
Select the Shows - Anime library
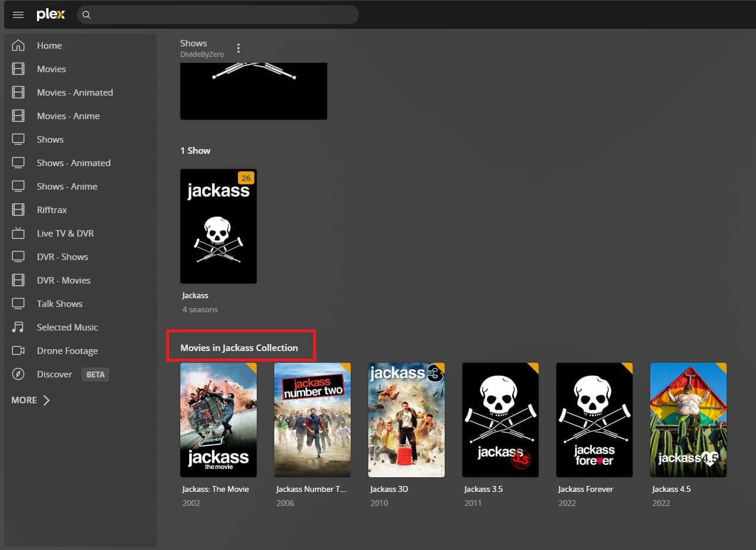pos(67,186)
